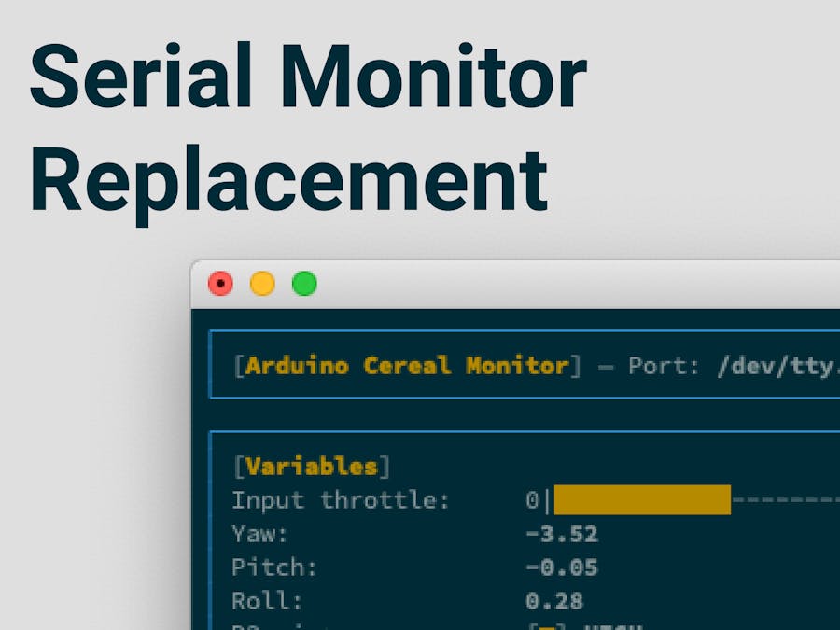Click the Input throttle label

[x=340, y=500]
